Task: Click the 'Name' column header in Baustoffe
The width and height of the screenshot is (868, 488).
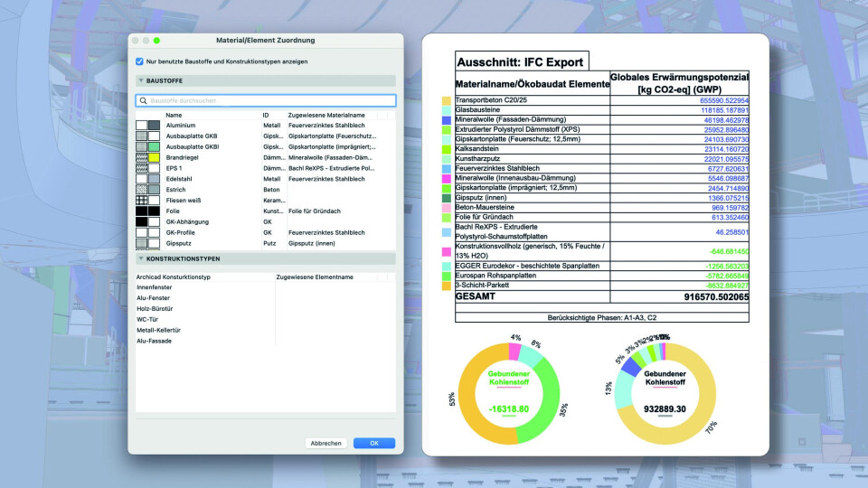Action: coord(174,115)
